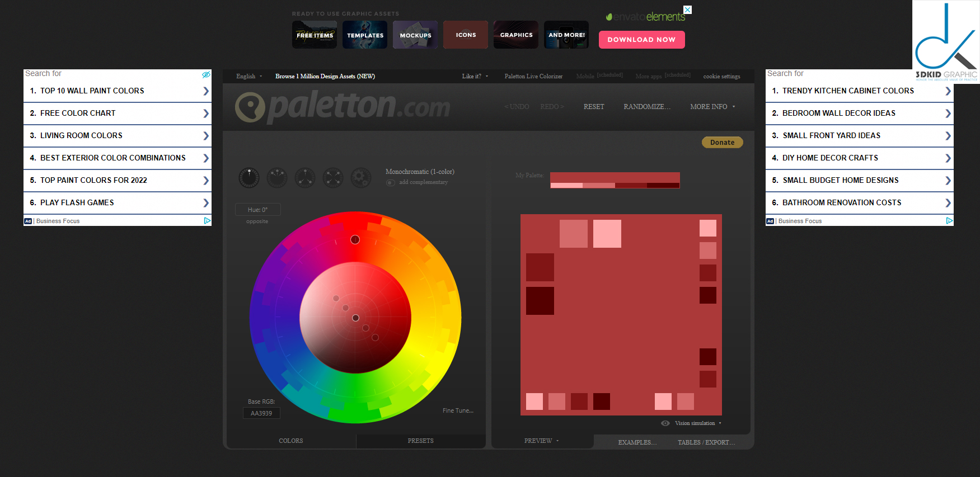Open the Mockups ad thumbnail
Image resolution: width=980 pixels, height=477 pixels.
[x=415, y=35]
